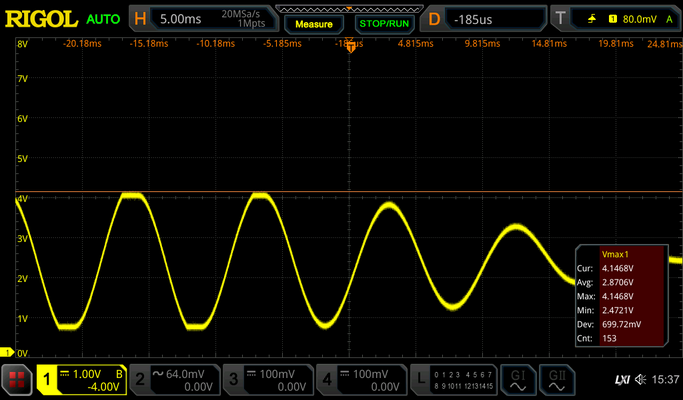Select the Cnt: 153 measurement row
The image size is (683, 400).
[x=621, y=338]
